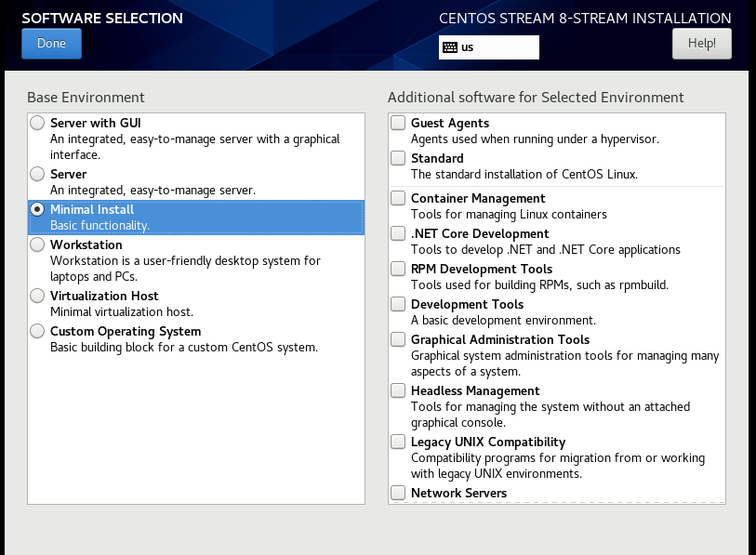Check the Headless Management checkbox
The image size is (756, 555).
click(398, 390)
